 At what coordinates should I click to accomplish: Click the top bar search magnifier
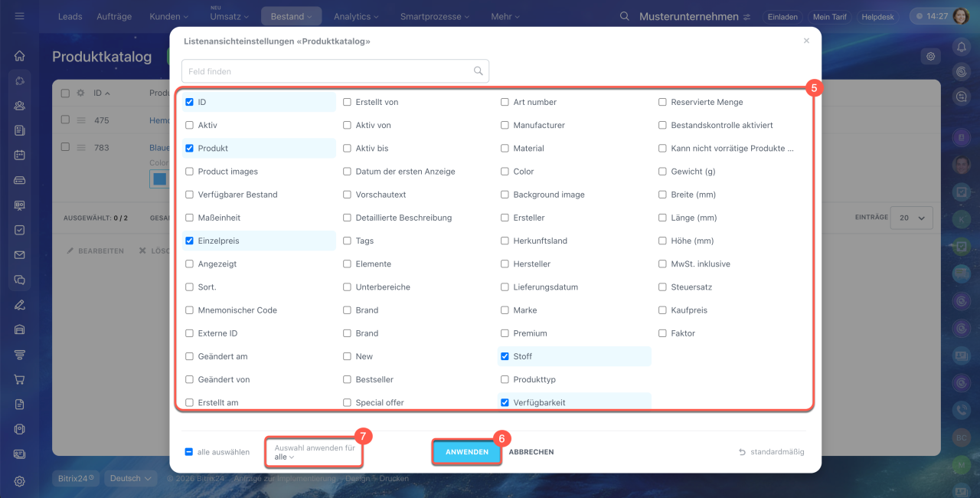625,16
